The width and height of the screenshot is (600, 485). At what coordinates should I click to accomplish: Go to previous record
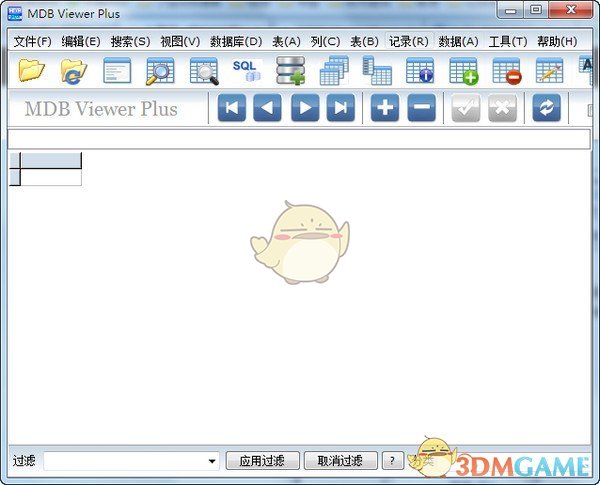pyautogui.click(x=267, y=108)
